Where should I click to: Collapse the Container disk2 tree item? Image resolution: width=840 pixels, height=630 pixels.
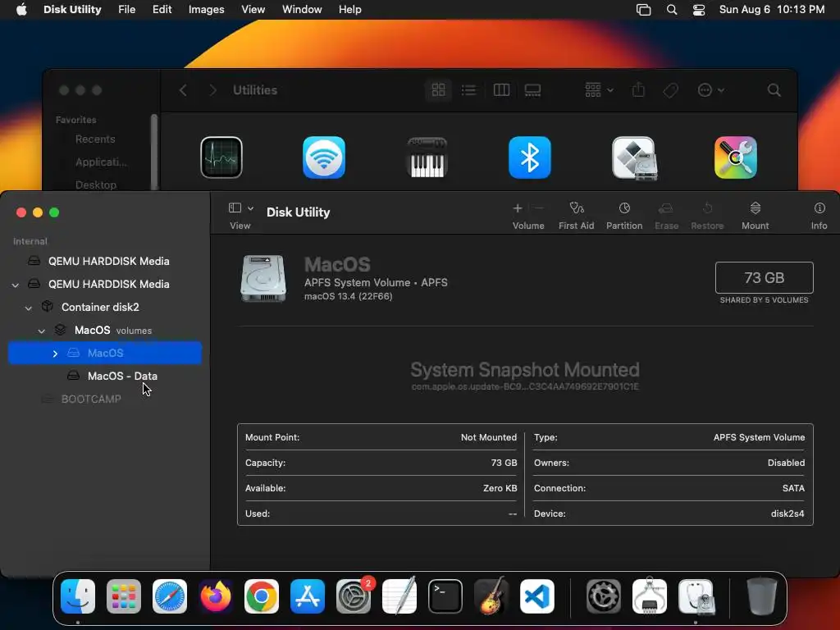coord(29,308)
